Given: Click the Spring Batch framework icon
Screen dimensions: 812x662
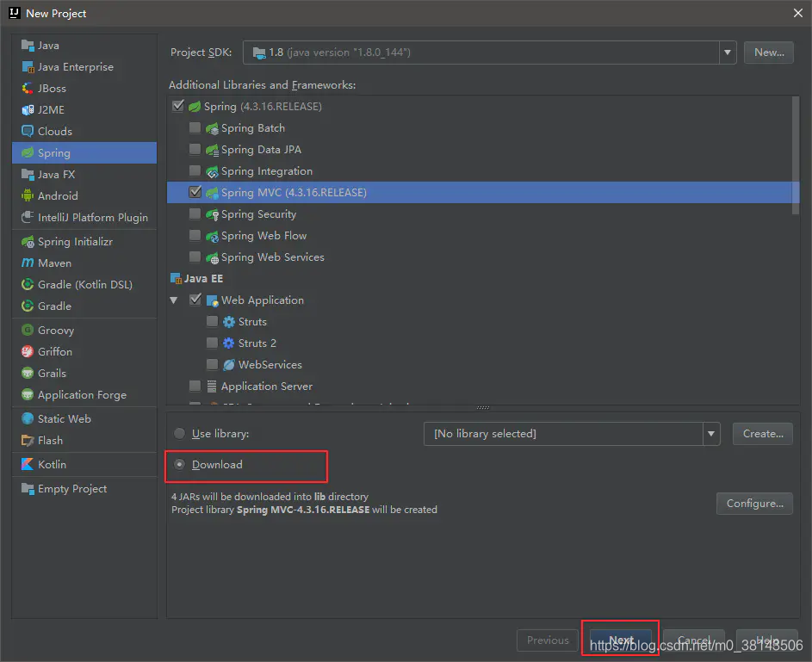Looking at the screenshot, I should 212,128.
